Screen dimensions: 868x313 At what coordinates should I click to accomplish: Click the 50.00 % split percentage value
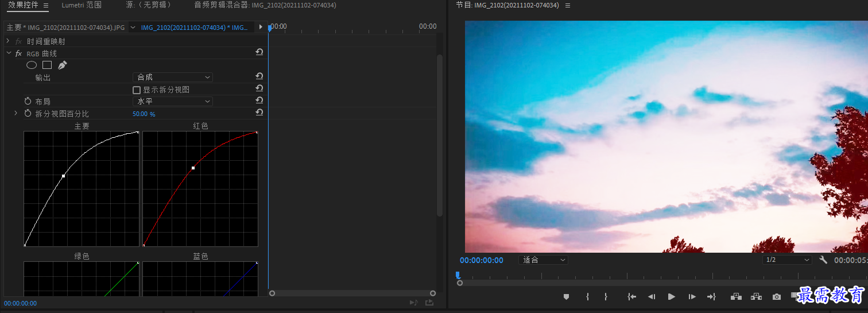[144, 114]
